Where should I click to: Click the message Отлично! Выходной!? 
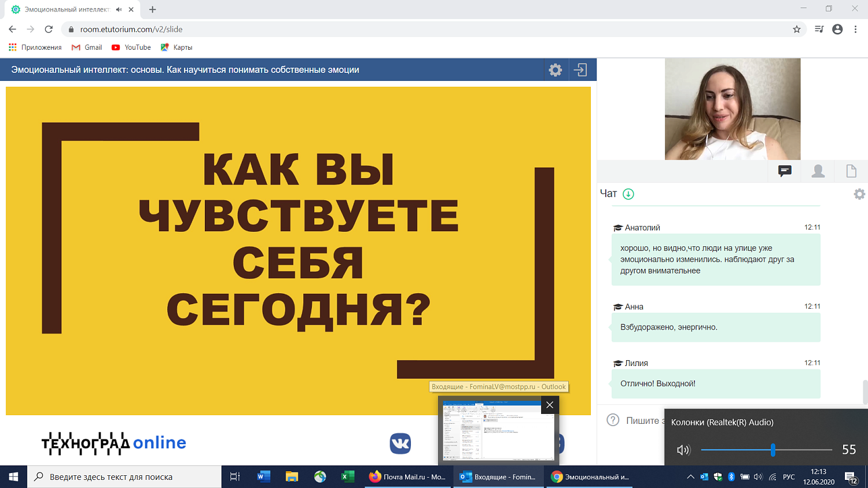[x=716, y=383]
